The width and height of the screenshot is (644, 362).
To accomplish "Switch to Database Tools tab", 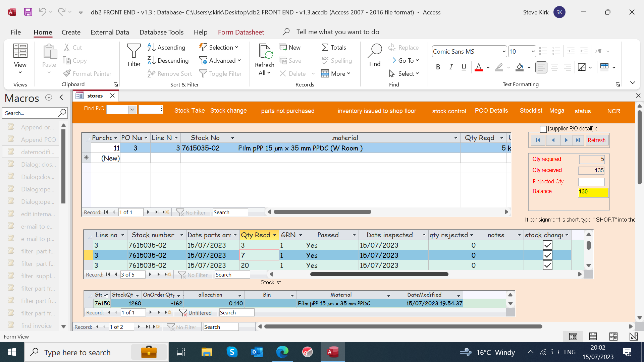I will click(x=161, y=32).
